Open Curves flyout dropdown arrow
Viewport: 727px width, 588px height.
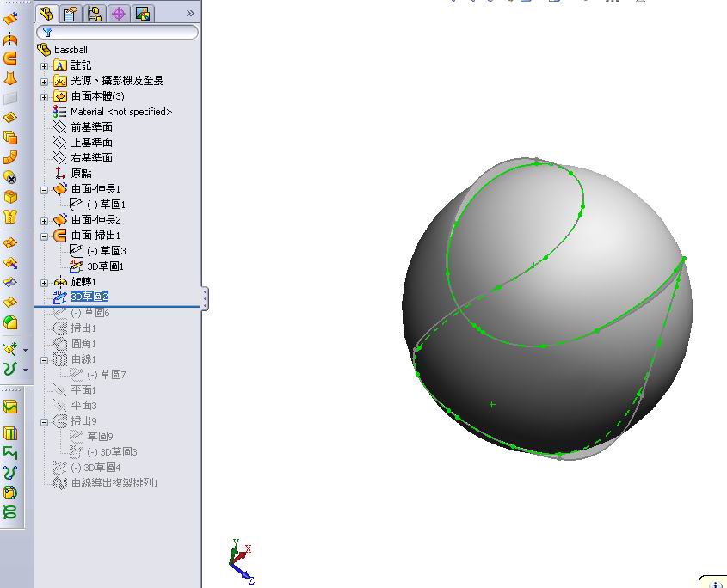26,370
